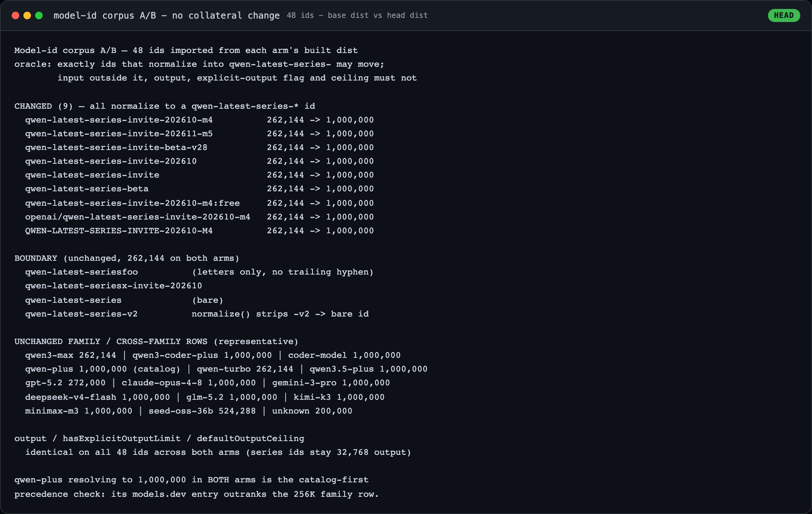Image resolution: width=812 pixels, height=514 pixels.
Task: Click the 'gemini-3-pro 1,000,000' entry
Action: [x=331, y=383]
